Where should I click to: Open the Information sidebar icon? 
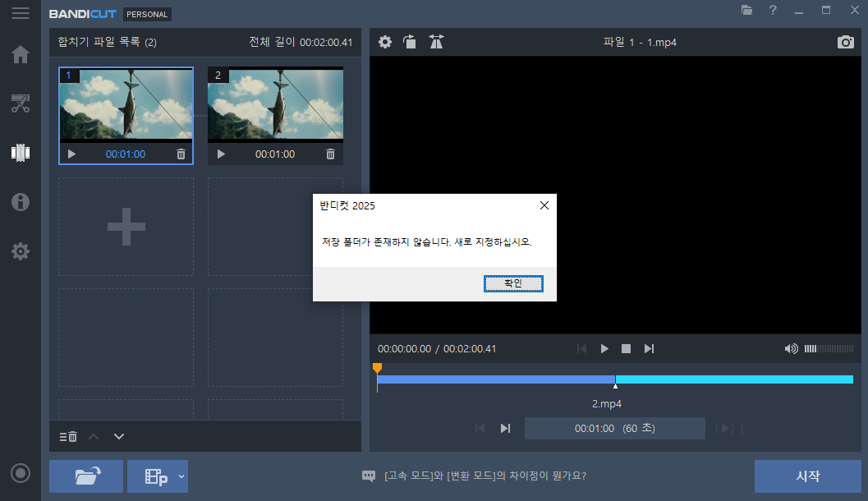click(21, 202)
